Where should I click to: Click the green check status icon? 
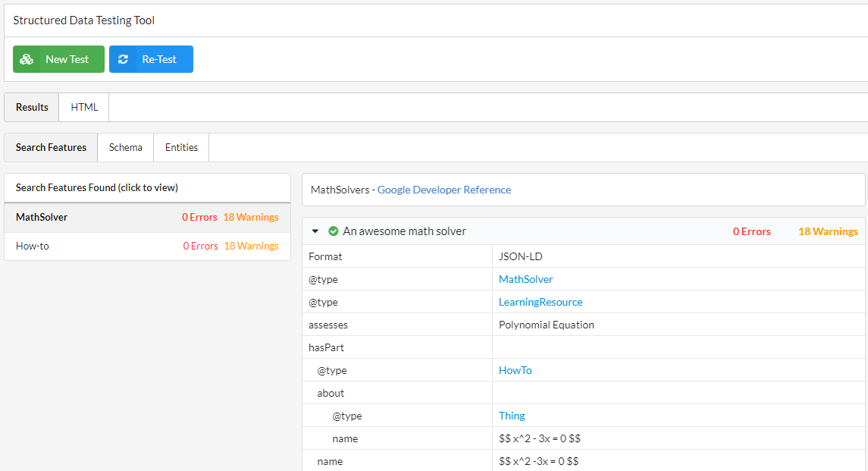(334, 231)
